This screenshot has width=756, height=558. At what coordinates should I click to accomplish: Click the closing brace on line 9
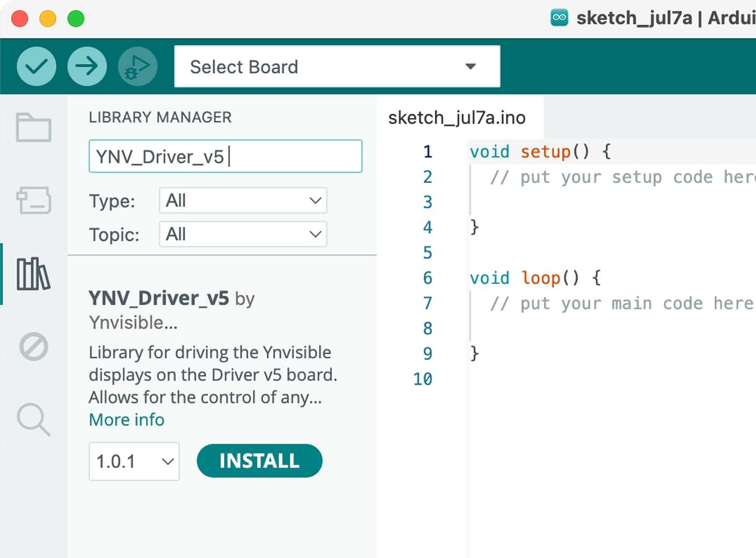coord(474,353)
